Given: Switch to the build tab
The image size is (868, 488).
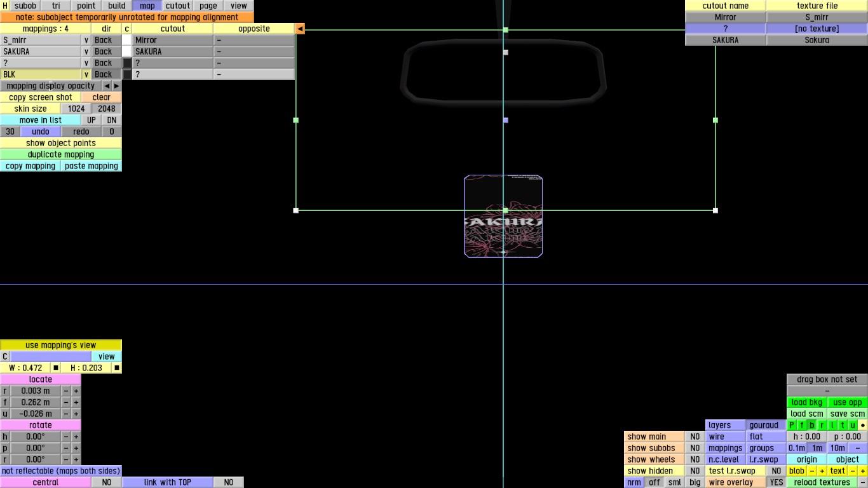Looking at the screenshot, I should click(117, 6).
